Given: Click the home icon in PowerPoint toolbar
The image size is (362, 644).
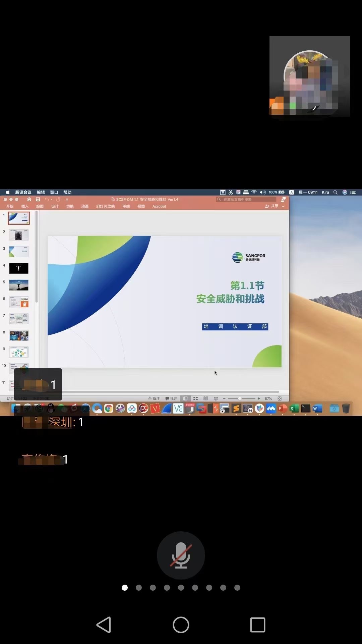Looking at the screenshot, I should point(29,199).
